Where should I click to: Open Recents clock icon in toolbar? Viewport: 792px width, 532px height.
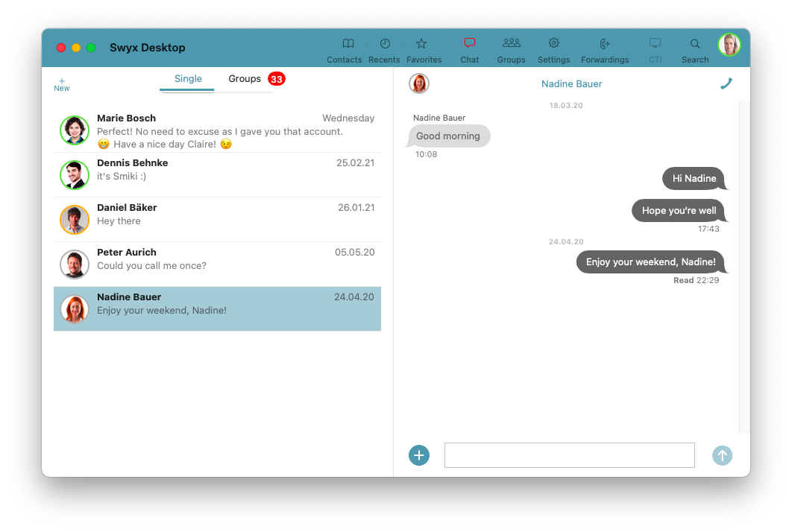tap(385, 44)
